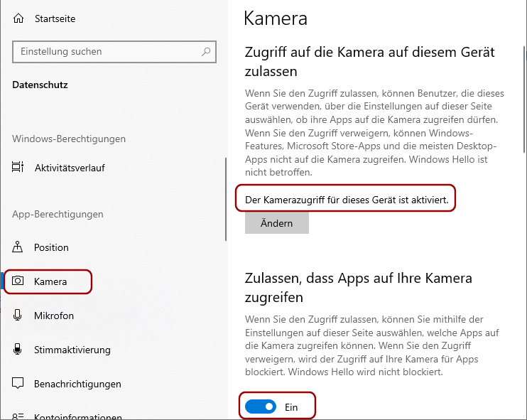Click the Stimmaktivierung icon
This screenshot has height=420, width=527.
[18, 349]
